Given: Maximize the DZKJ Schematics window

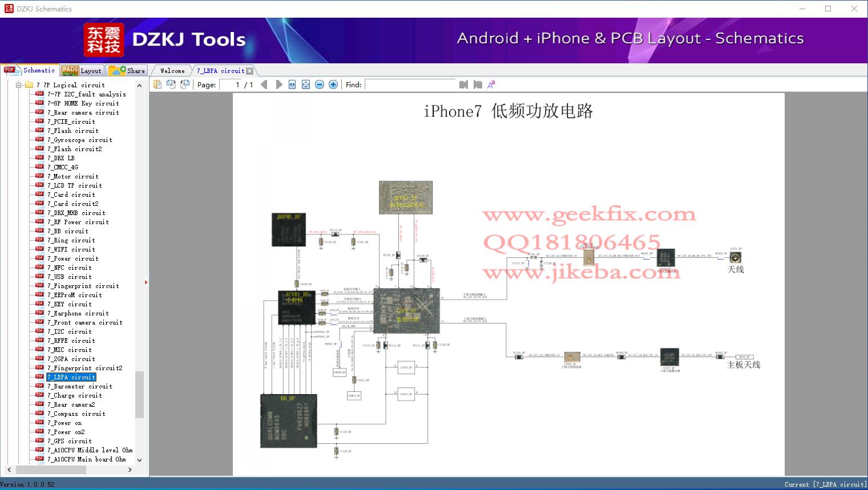Looking at the screenshot, I should tap(828, 9).
